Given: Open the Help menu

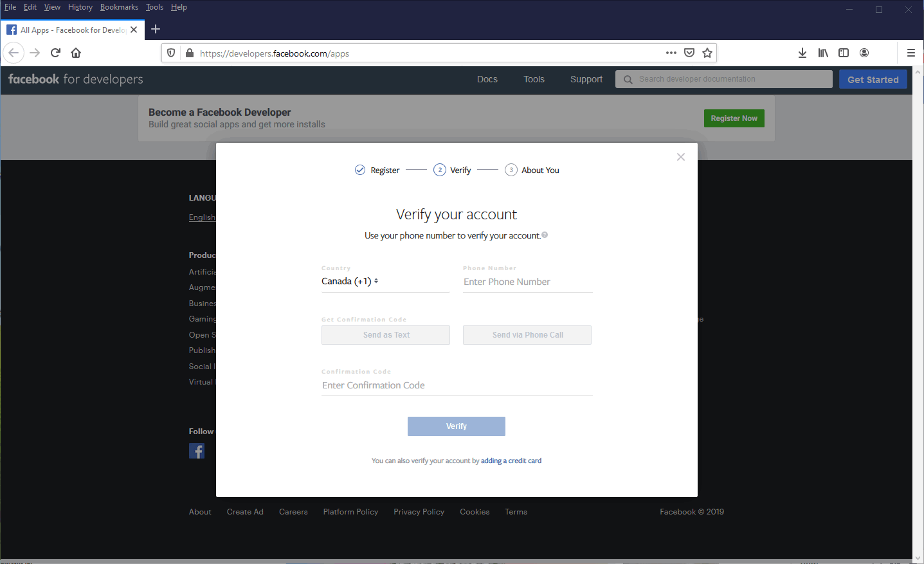Looking at the screenshot, I should 179,7.
